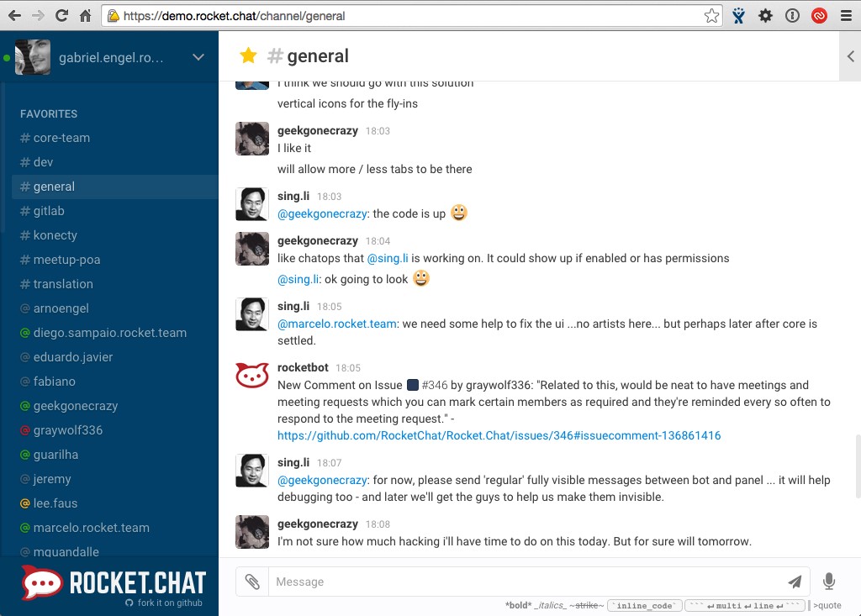Open the browser hamburger menu
This screenshot has width=861, height=616.
[846, 16]
